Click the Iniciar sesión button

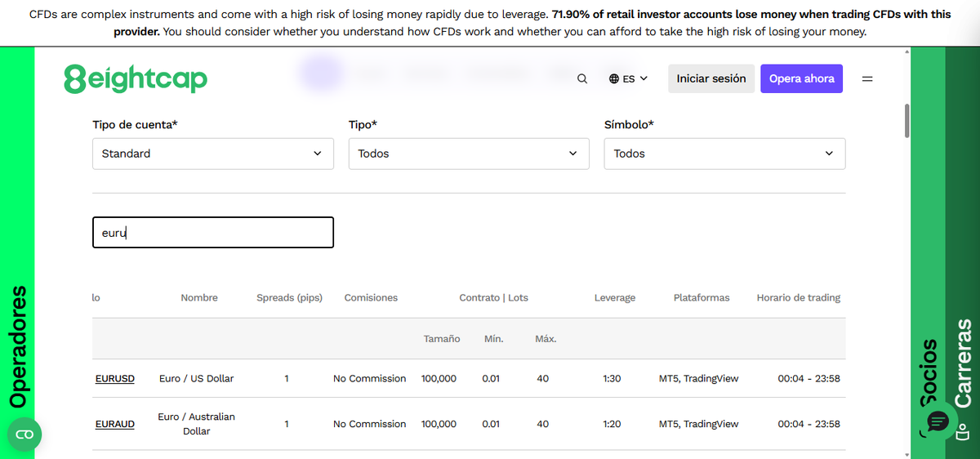(x=711, y=78)
